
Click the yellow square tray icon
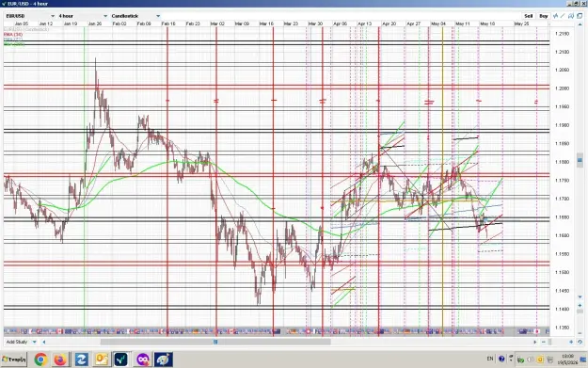540,360
